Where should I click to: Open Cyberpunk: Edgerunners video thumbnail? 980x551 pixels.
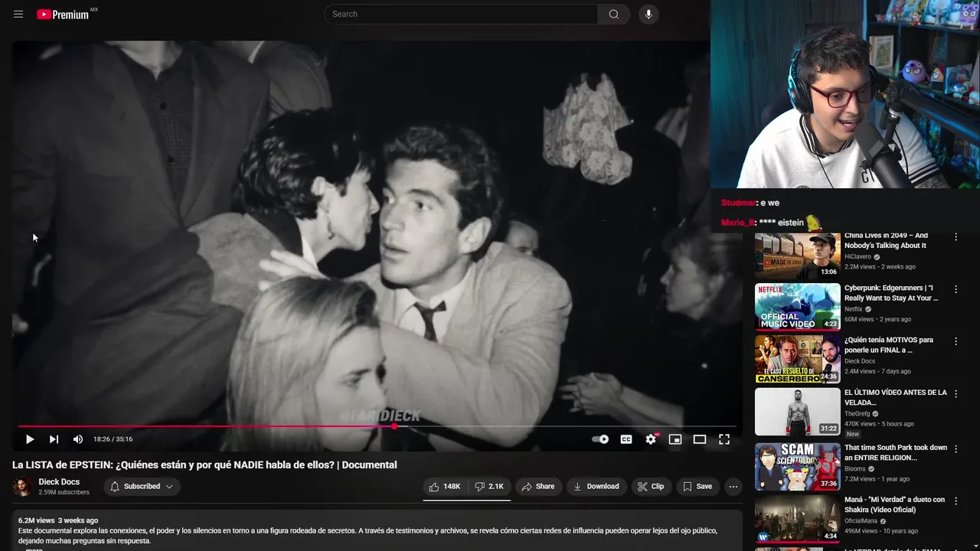(797, 307)
